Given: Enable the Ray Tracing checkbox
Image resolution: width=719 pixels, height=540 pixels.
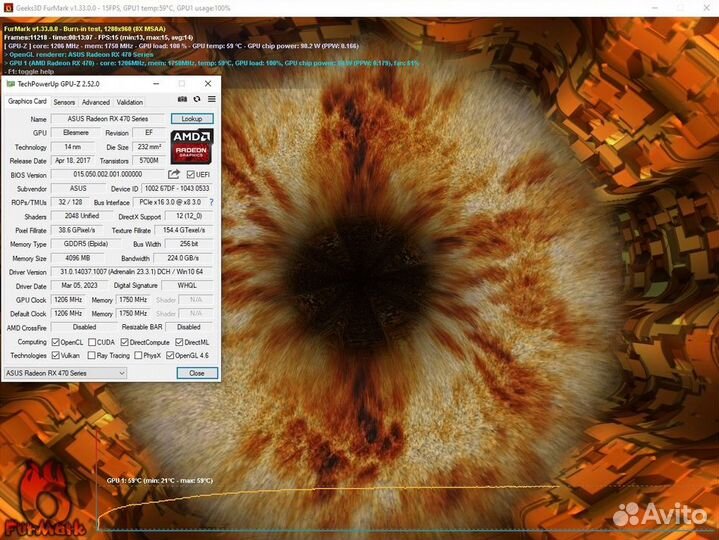Looking at the screenshot, I should click(92, 355).
